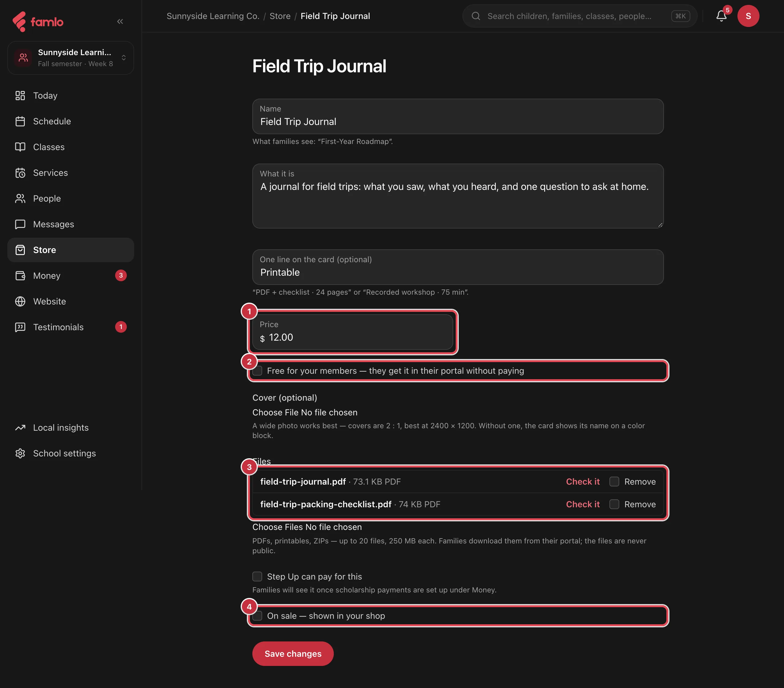The height and width of the screenshot is (688, 784).
Task: Choose a Cover file
Action: pos(276,413)
